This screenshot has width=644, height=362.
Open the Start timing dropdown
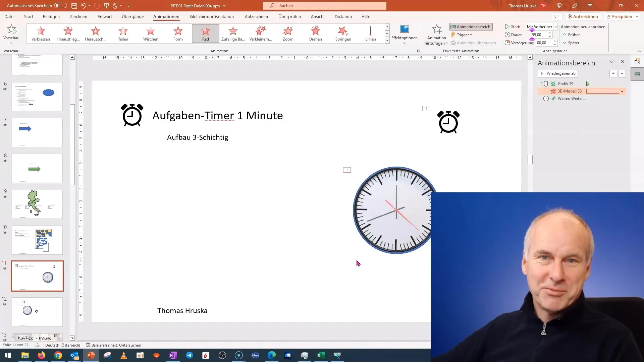click(555, 27)
